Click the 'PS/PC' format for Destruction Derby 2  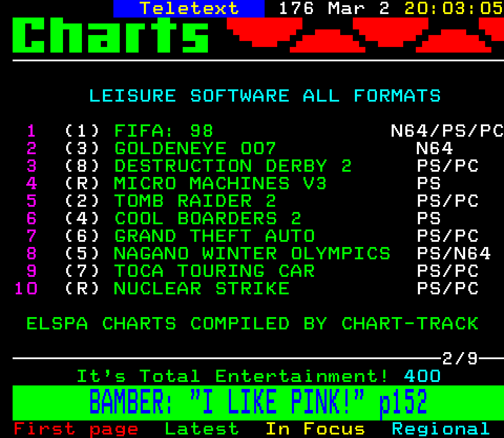[448, 166]
